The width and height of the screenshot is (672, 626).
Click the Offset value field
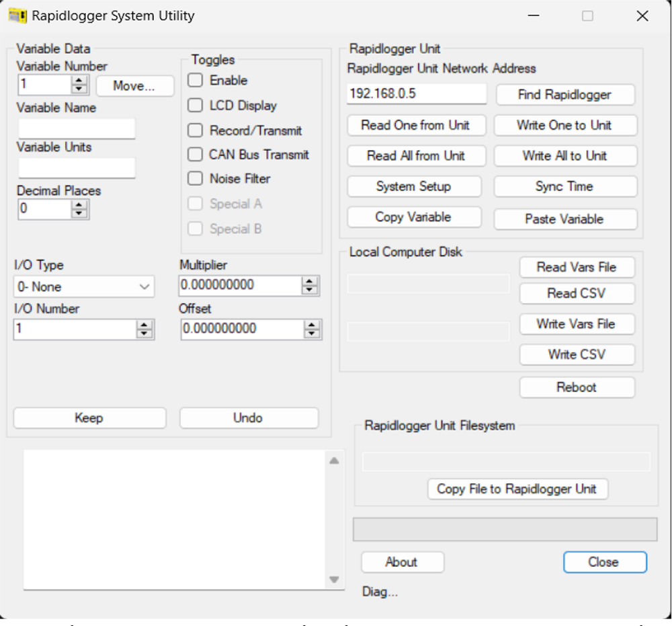pyautogui.click(x=242, y=329)
